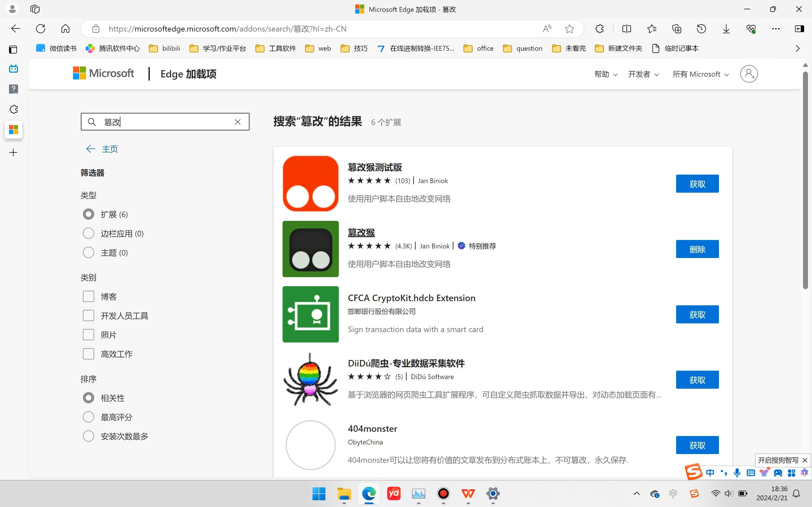Click the user sign-in avatar icon

(749, 74)
